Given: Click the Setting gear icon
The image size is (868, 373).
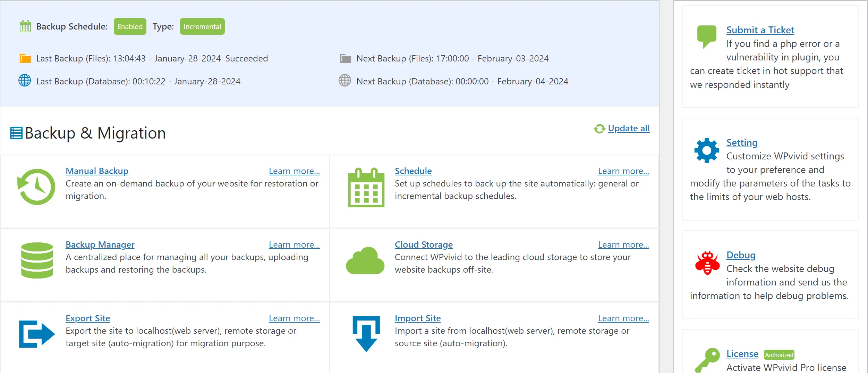Looking at the screenshot, I should coord(706,150).
